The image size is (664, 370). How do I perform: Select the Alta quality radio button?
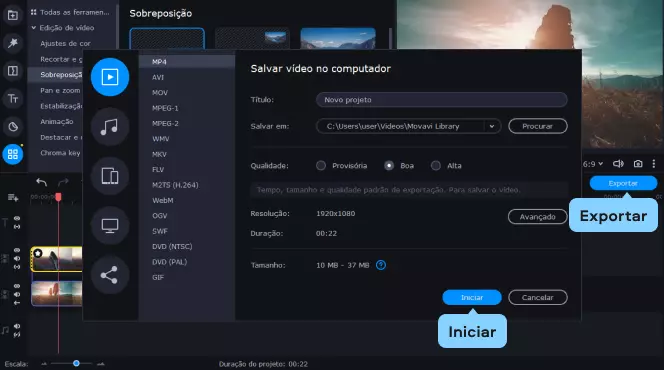coord(436,166)
